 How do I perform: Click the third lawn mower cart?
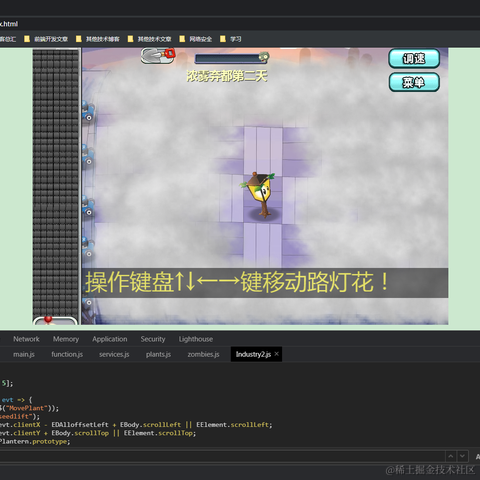[x=88, y=206]
